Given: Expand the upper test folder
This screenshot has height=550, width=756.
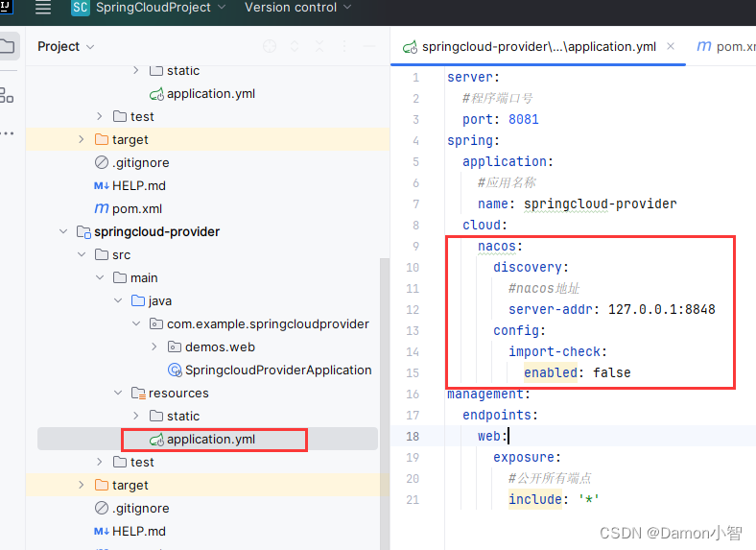Looking at the screenshot, I should coord(100,116).
